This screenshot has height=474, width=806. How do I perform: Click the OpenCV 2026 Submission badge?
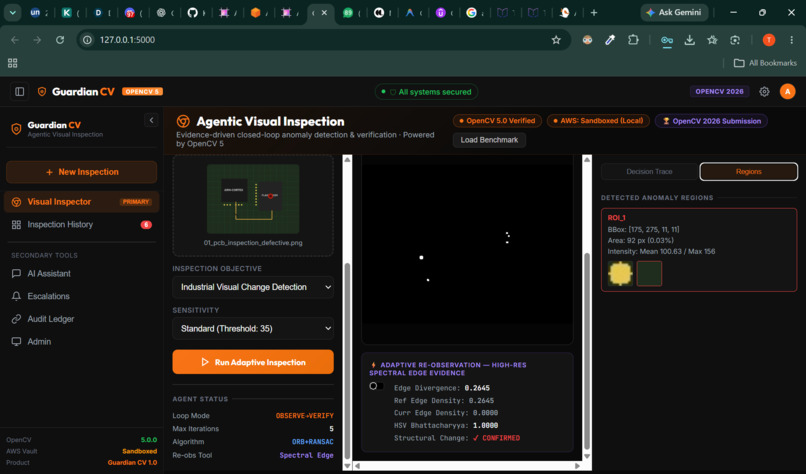click(x=711, y=121)
